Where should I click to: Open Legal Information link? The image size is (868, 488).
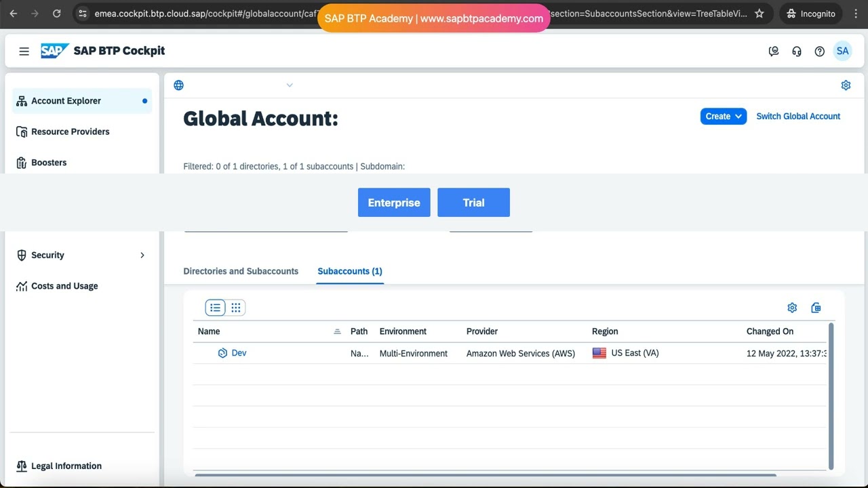(x=66, y=466)
